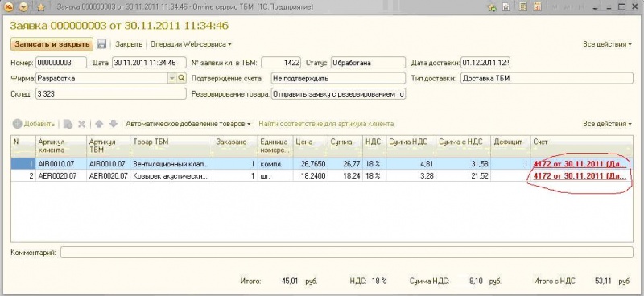Click the save diskette icon

click(x=102, y=44)
